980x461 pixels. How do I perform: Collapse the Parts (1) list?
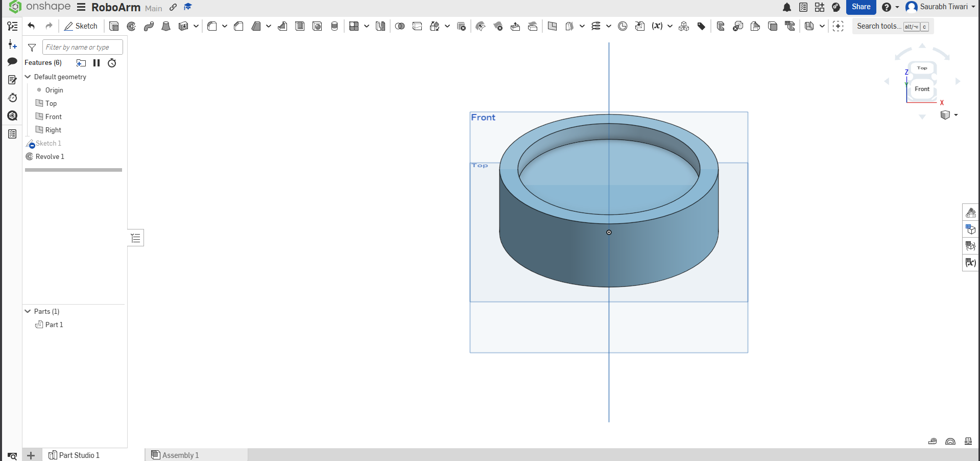tap(28, 311)
